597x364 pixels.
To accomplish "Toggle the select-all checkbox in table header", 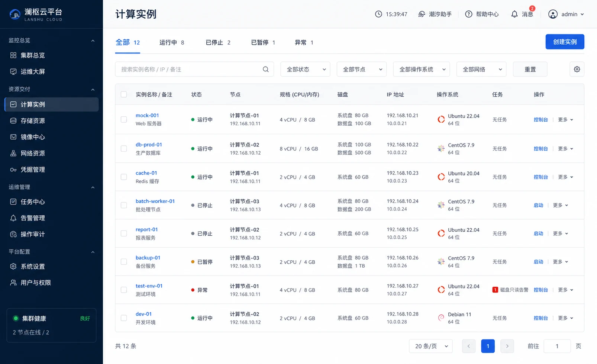I will coord(124,94).
